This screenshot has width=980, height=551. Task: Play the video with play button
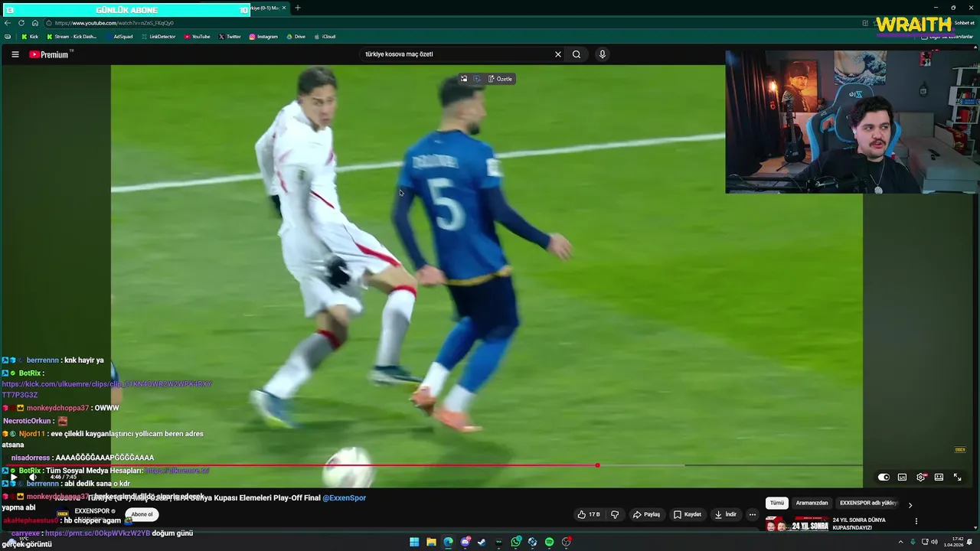coord(13,477)
